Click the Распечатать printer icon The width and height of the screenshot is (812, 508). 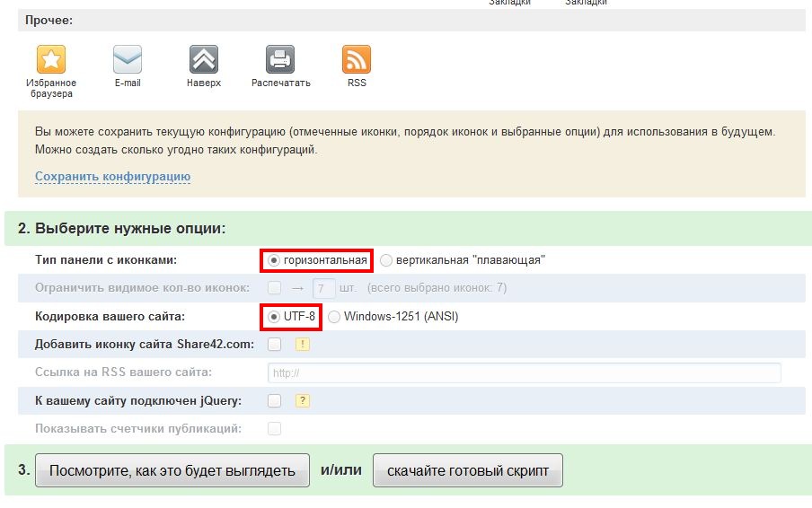(280, 60)
